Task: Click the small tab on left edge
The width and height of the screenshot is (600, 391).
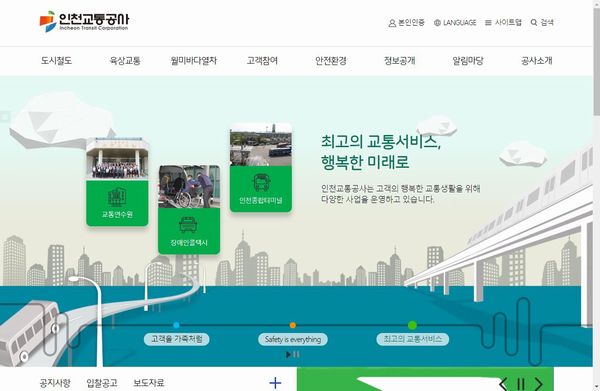Action: 5,116
